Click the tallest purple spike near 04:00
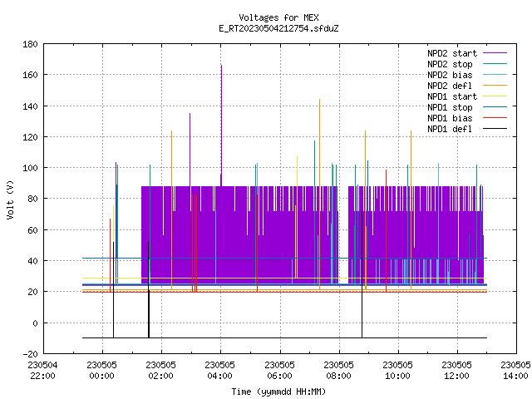 pos(222,125)
